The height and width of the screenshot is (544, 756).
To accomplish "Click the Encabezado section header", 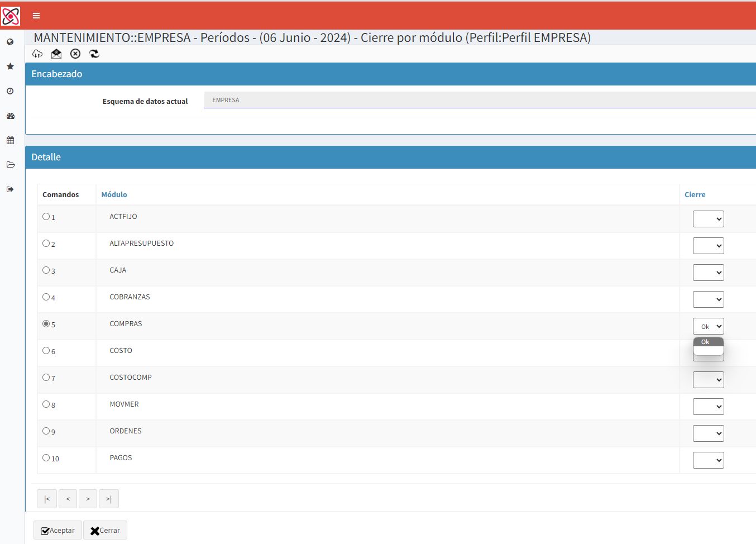I will tap(390, 74).
